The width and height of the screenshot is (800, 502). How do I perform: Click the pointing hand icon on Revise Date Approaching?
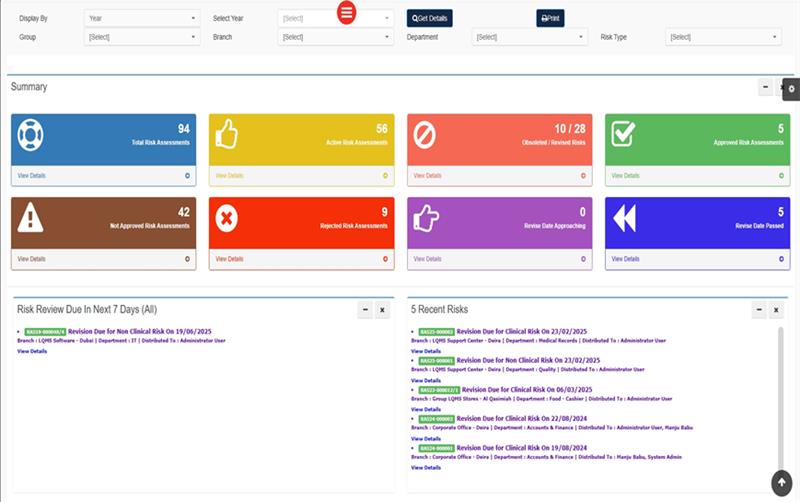click(x=426, y=218)
